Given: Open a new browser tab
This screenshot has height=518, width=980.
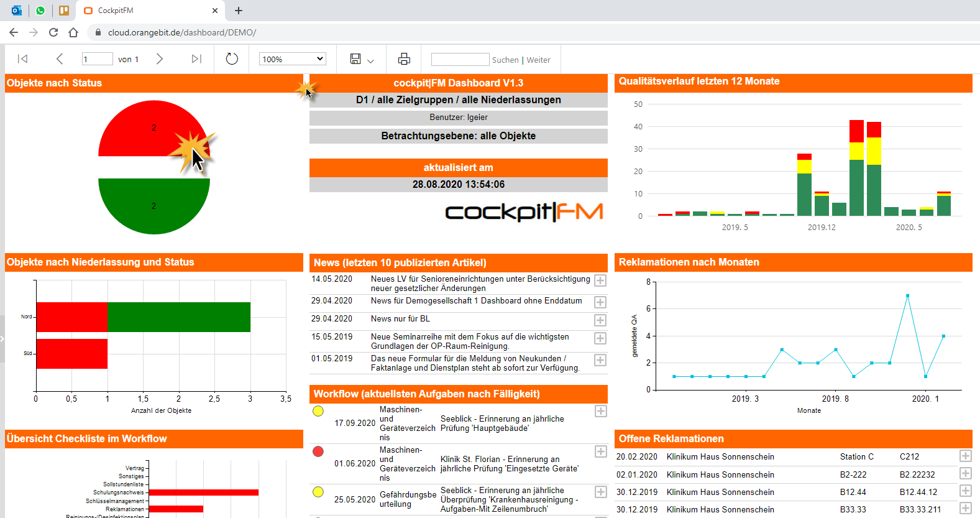Looking at the screenshot, I should (239, 11).
